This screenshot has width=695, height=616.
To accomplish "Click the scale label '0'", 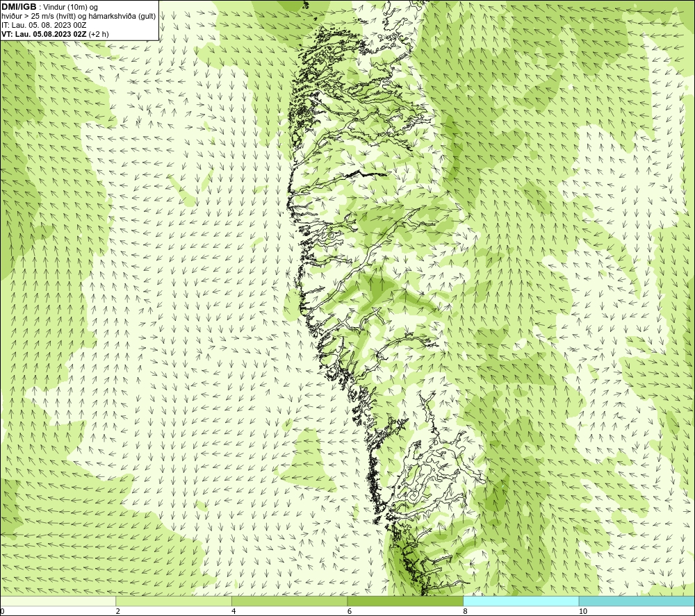I will pyautogui.click(x=2, y=611).
